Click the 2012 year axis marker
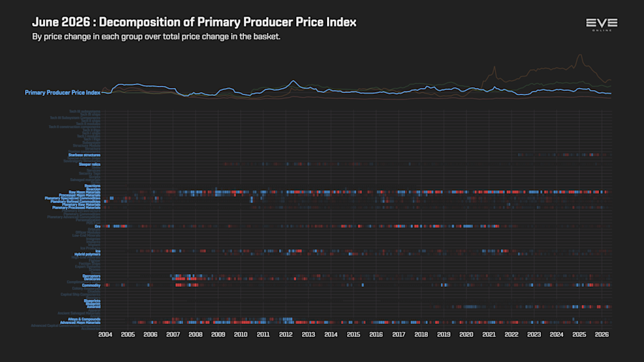This screenshot has width=644, height=362. point(286,335)
